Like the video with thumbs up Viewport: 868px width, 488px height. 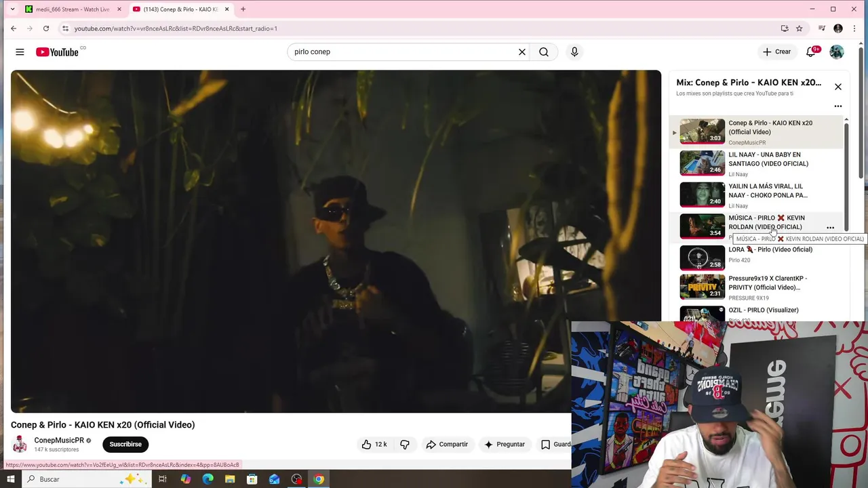[x=374, y=445]
